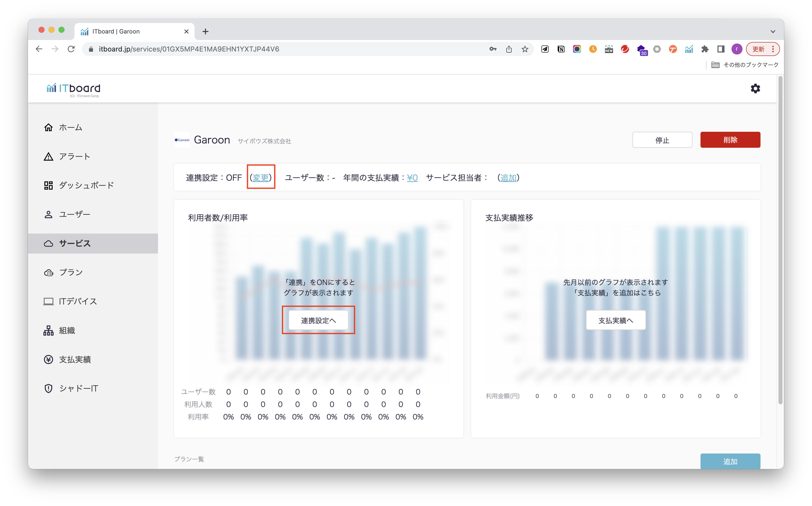The height and width of the screenshot is (506, 812).
Task: Click the browser address bar URL
Action: pos(189,49)
